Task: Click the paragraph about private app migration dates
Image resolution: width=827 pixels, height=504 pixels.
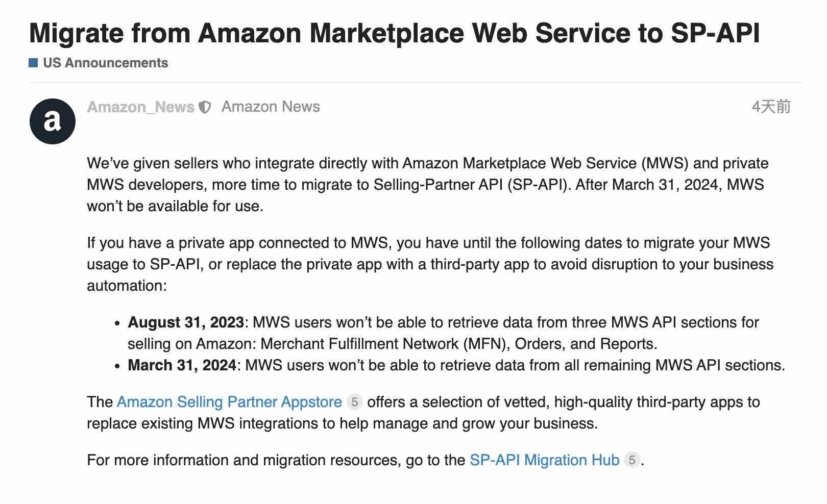Action: click(x=430, y=264)
